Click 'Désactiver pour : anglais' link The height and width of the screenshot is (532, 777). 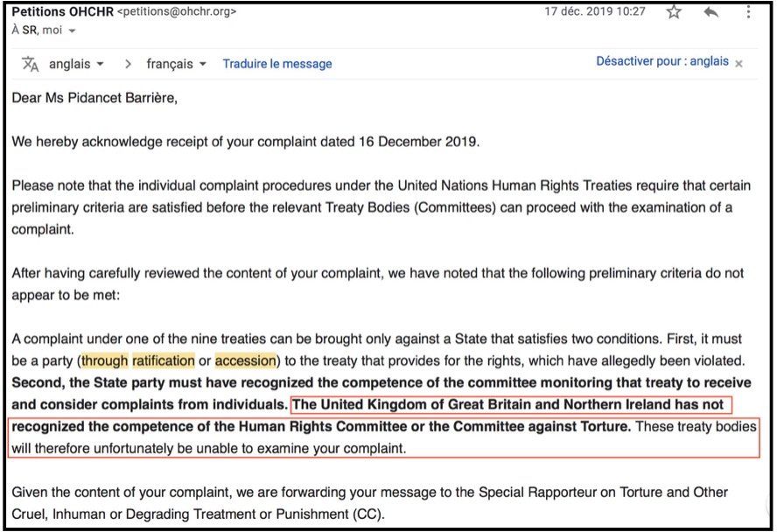662,62
